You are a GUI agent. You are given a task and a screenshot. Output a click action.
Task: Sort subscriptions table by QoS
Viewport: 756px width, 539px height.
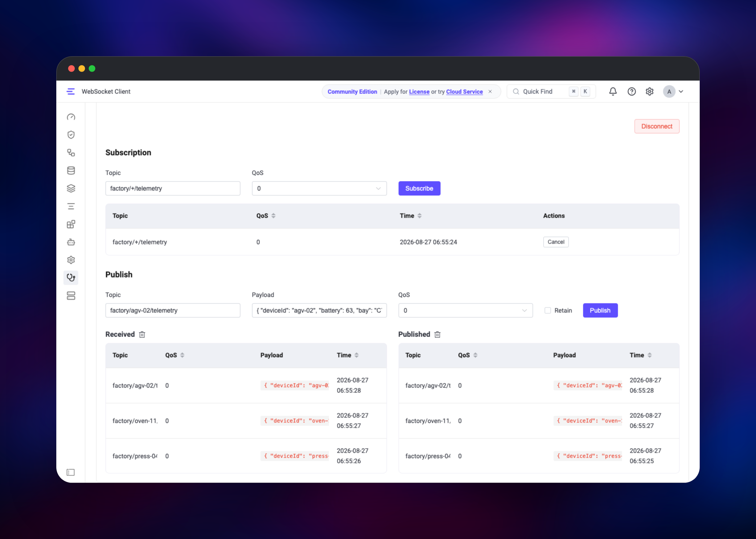[x=273, y=216]
